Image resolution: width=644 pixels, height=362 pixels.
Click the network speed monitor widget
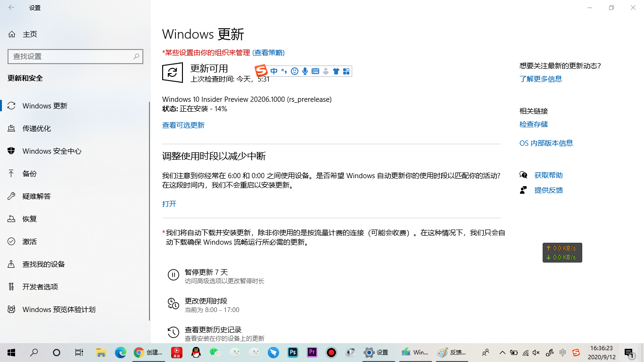(562, 253)
